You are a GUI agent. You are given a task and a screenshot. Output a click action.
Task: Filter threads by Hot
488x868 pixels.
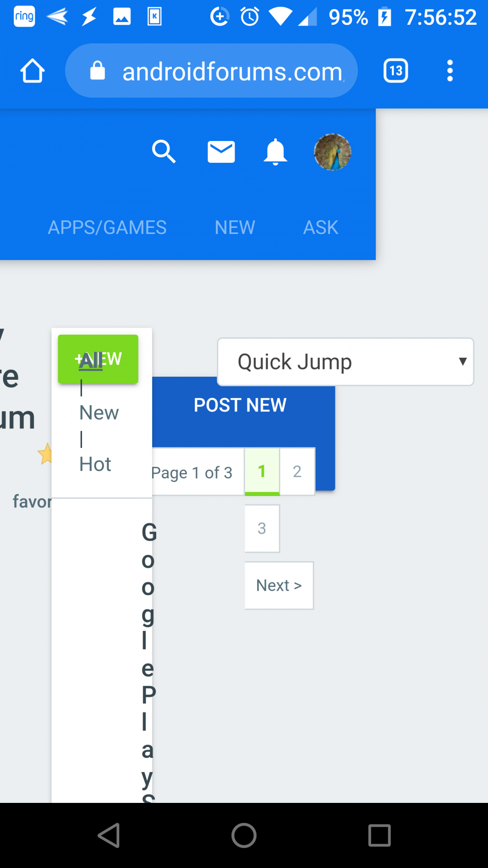95,464
